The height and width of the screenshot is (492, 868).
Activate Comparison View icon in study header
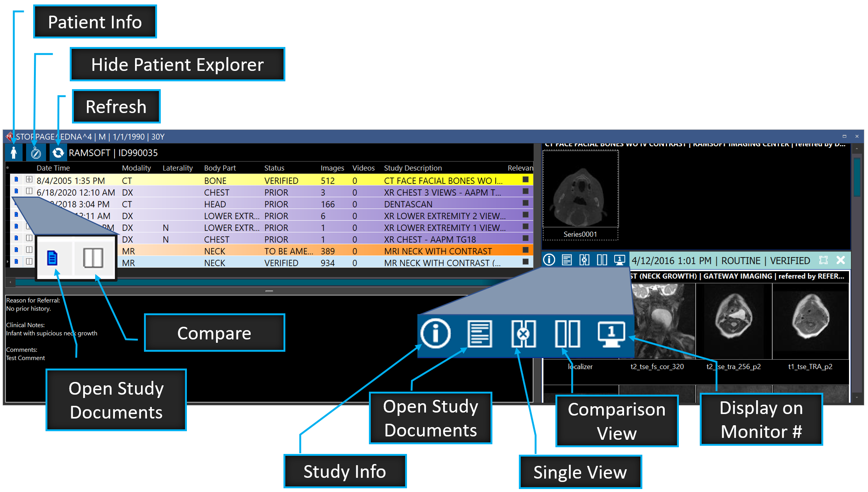coord(602,260)
